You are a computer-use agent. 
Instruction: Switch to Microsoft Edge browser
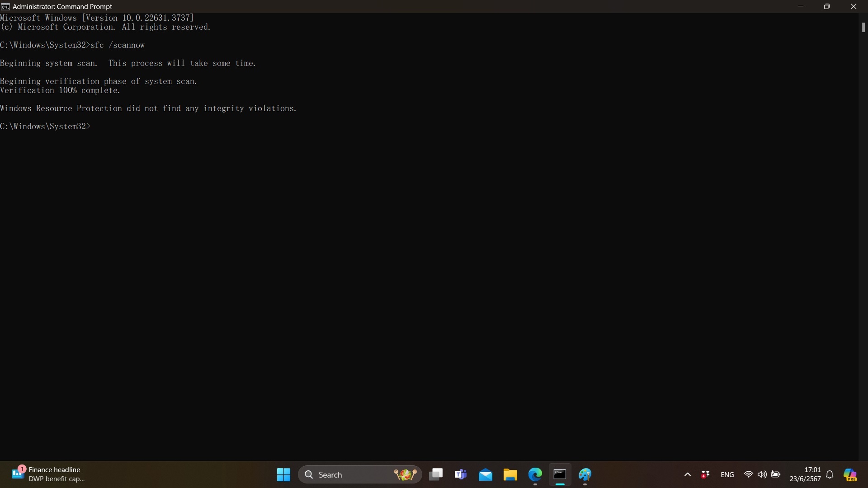(535, 474)
